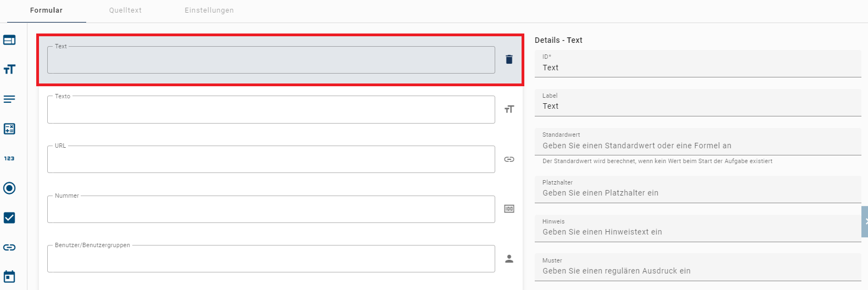This screenshot has width=868, height=290.
Task: Add a link element from sidebar
Action: point(9,247)
